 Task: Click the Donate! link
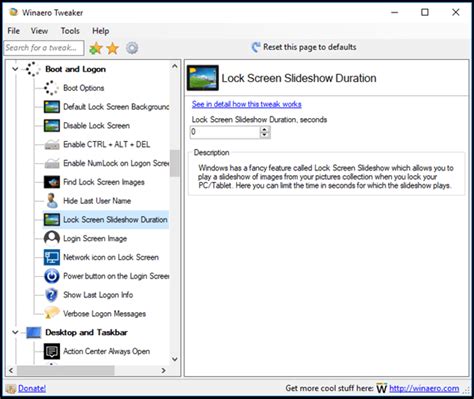pyautogui.click(x=32, y=388)
